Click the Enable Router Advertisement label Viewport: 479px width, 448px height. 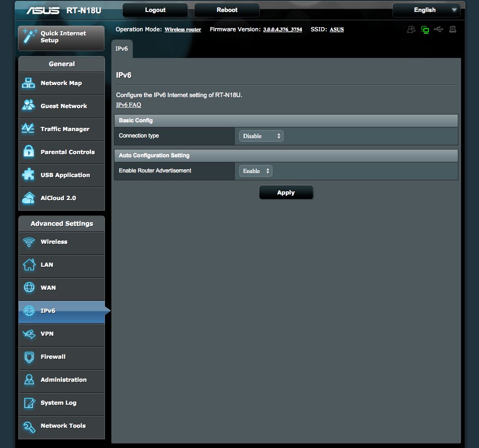point(155,171)
